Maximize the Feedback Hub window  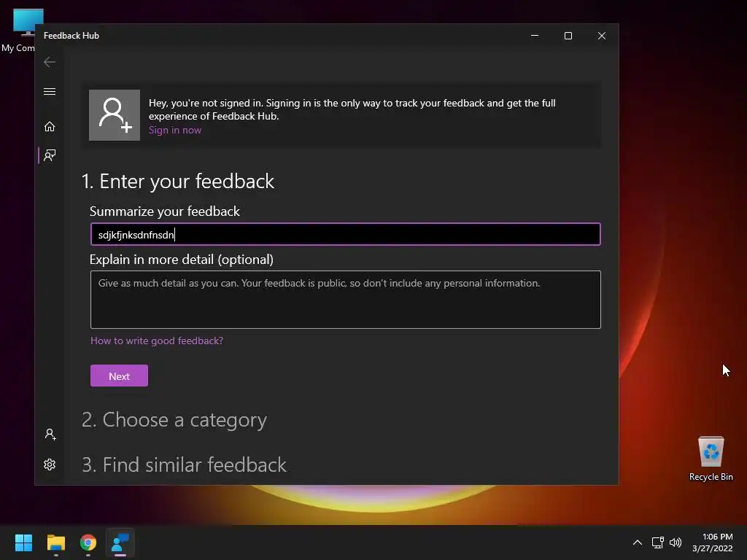(x=568, y=36)
